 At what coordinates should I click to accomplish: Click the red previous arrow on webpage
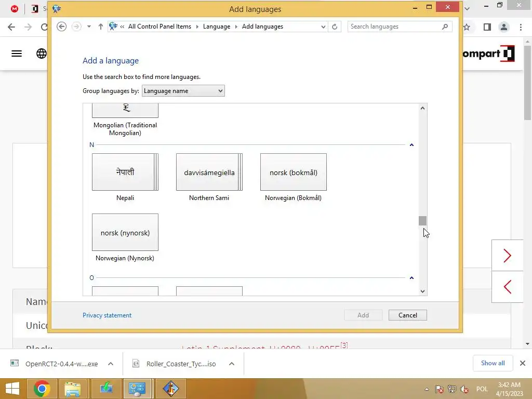[x=507, y=287]
